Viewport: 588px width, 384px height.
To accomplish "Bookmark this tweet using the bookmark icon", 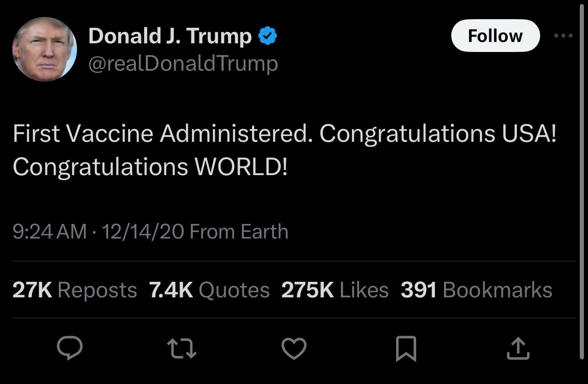I will [x=406, y=349].
